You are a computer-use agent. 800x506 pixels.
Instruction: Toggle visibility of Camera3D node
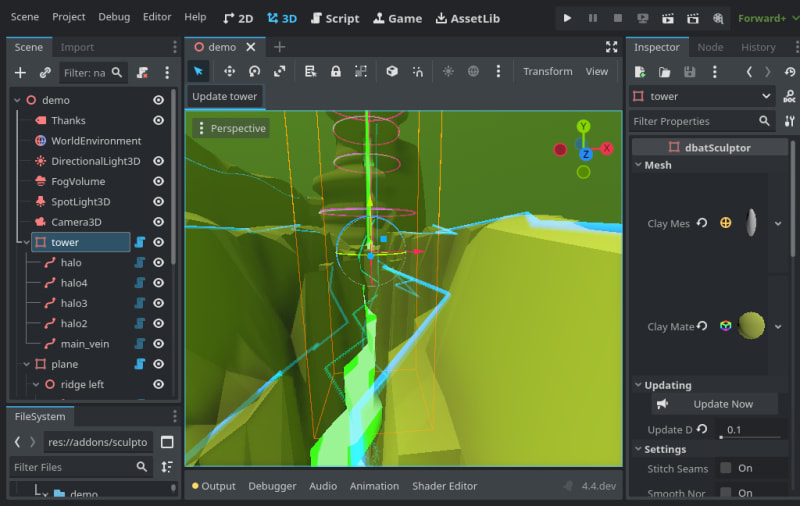point(158,222)
